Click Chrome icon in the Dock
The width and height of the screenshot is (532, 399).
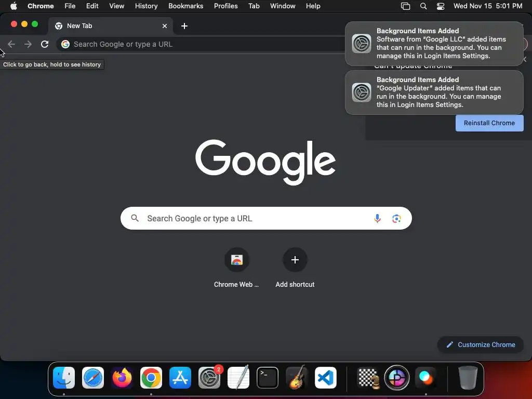pos(151,378)
